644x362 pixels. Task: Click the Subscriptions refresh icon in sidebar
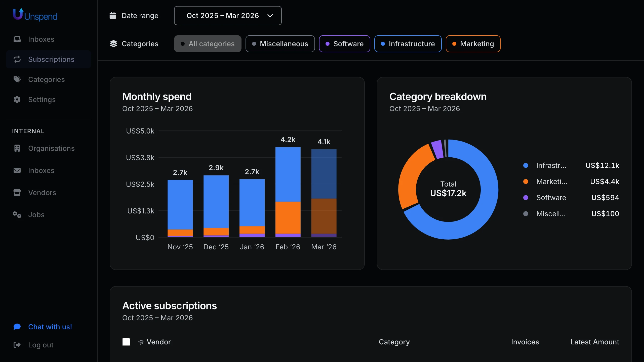[x=17, y=59]
